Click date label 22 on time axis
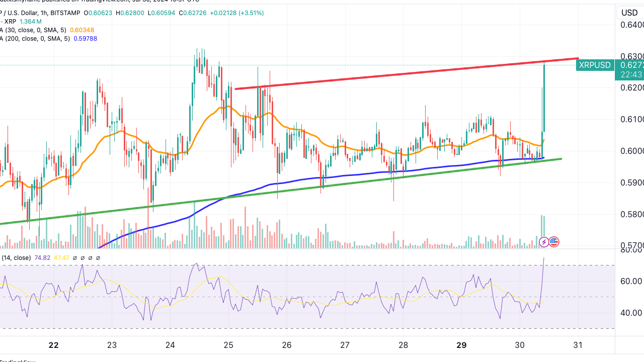Image resolution: width=644 pixels, height=362 pixels. [54, 345]
